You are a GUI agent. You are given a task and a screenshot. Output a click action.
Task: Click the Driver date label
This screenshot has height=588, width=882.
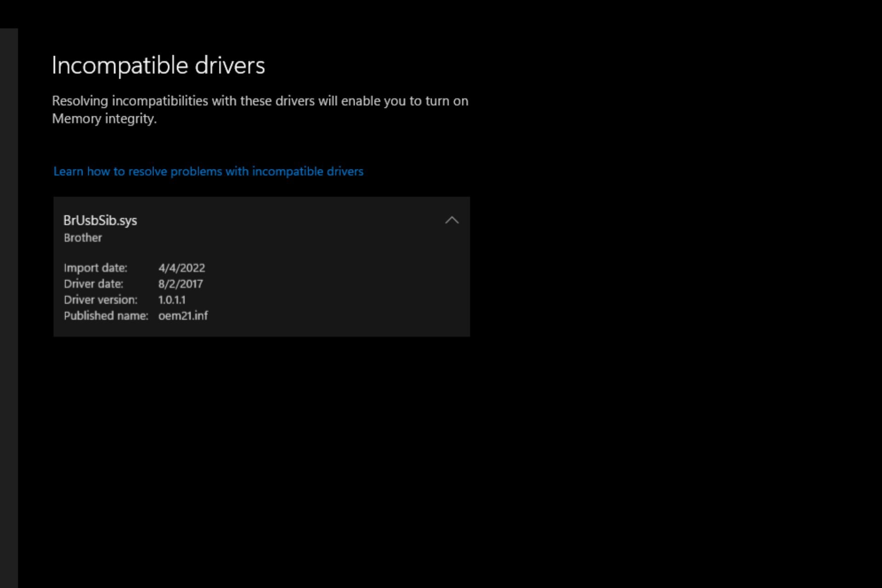[x=93, y=284]
